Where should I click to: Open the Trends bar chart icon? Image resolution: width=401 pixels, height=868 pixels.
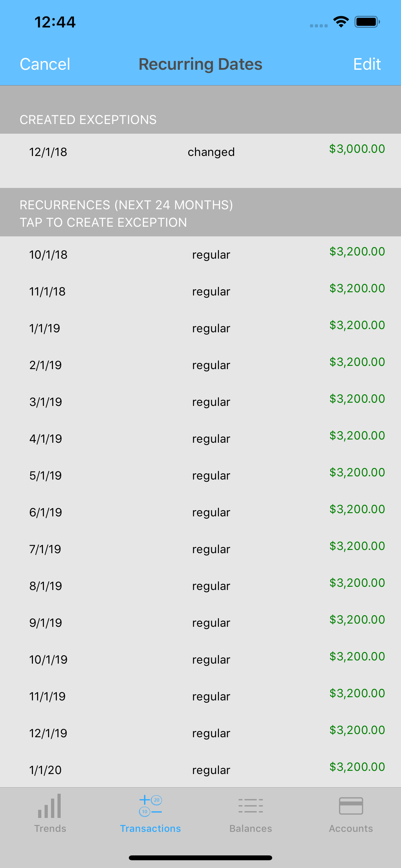pyautogui.click(x=49, y=806)
